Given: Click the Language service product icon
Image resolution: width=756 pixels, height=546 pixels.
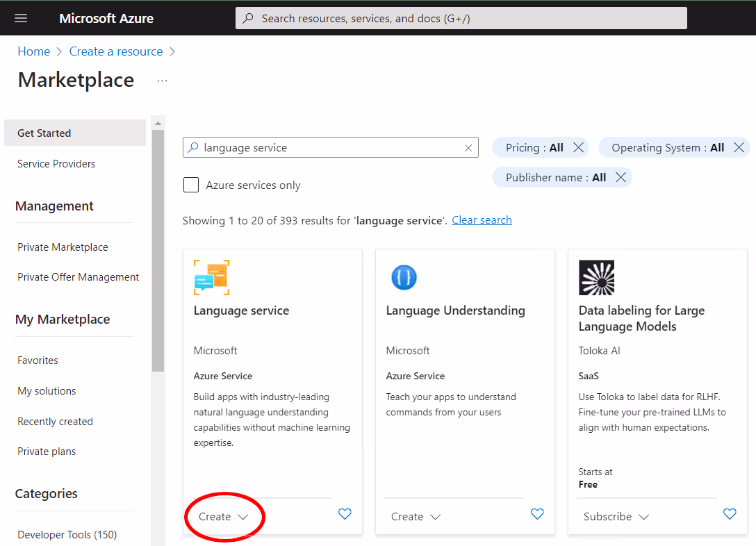Looking at the screenshot, I should [212, 278].
